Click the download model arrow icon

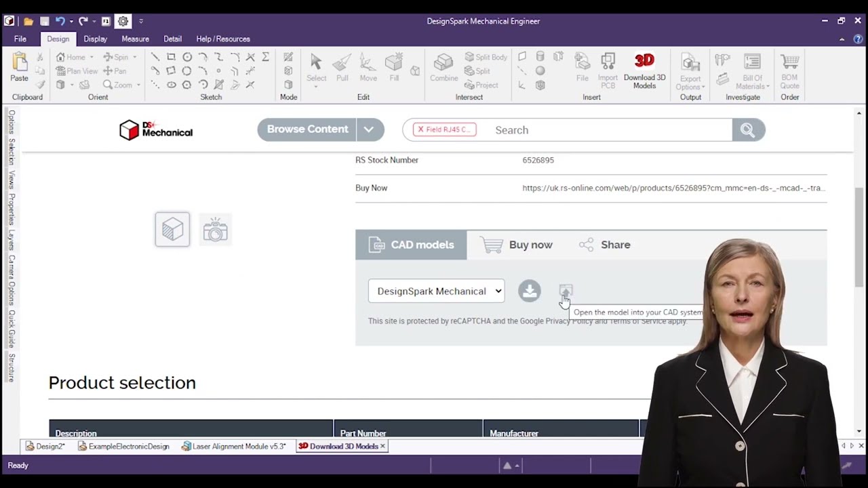530,291
